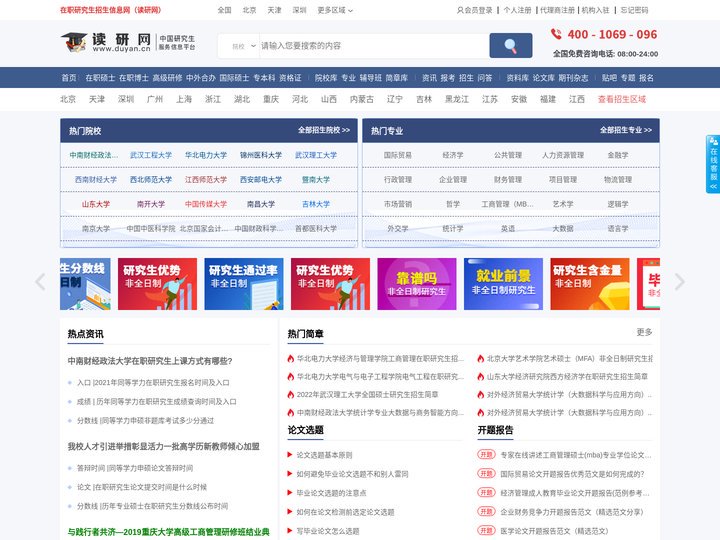Open 如何避免毕业论文选题不和别人雷同
Viewport: 720px width, 540px height.
point(352,474)
